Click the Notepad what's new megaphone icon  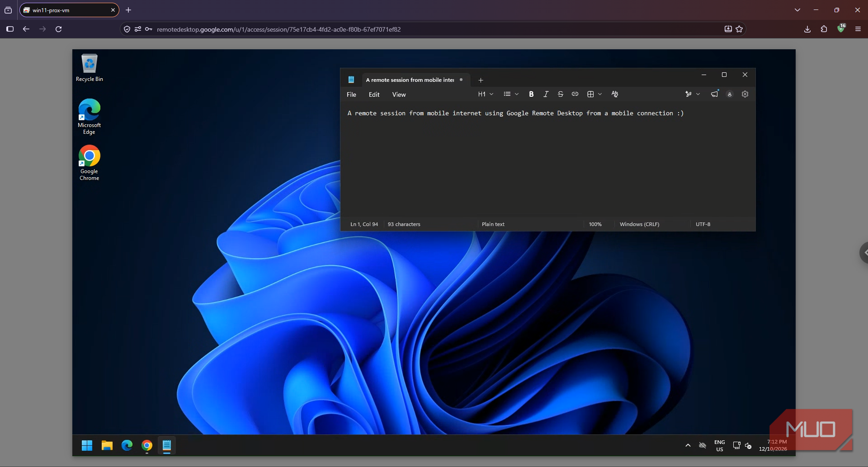click(714, 94)
